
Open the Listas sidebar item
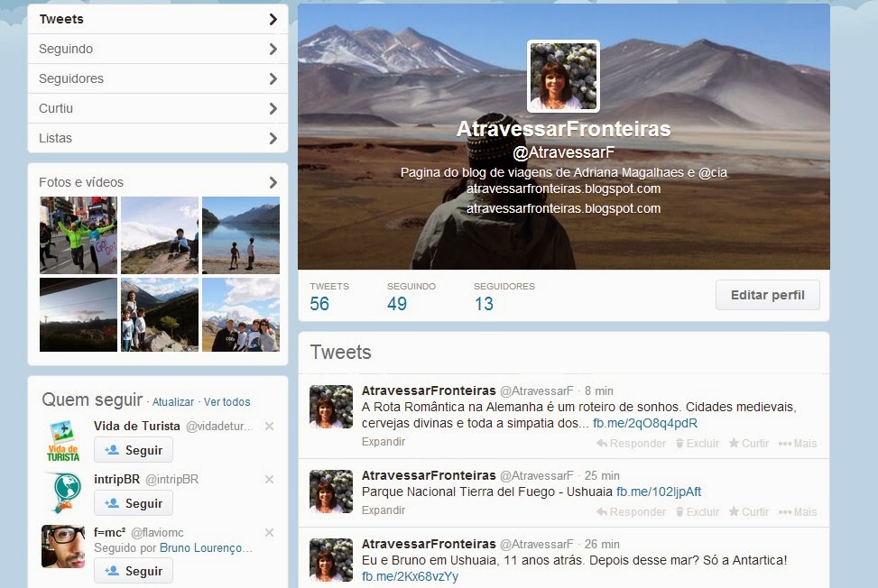(157, 138)
